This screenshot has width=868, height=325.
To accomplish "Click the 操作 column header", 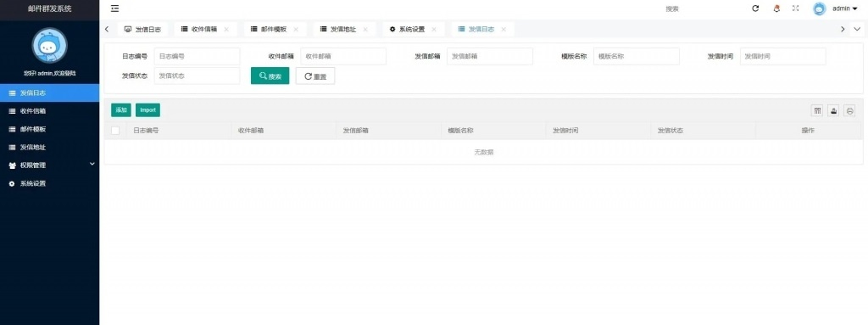I will (x=808, y=131).
